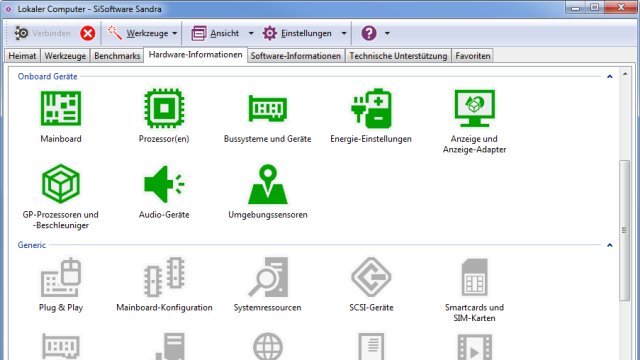Image resolution: width=640 pixels, height=360 pixels.
Task: Open the Prozessor(en) module icon
Action: 164,108
